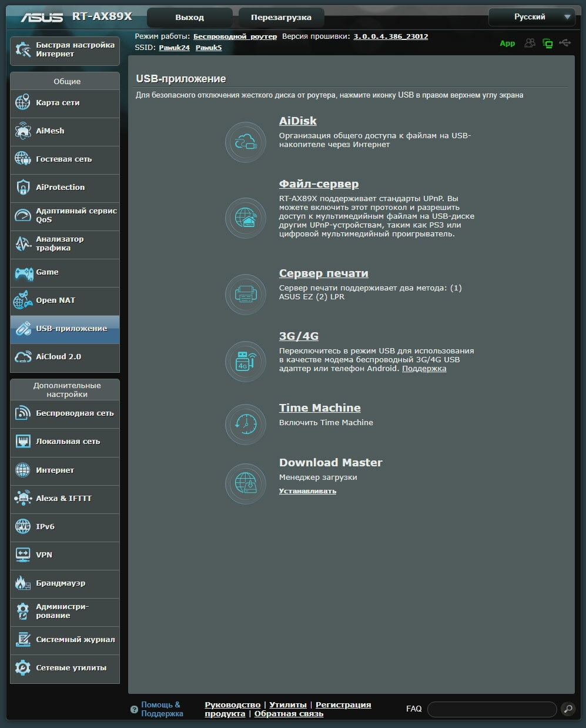Click the users status icon in header
586x728 pixels.
(x=530, y=43)
